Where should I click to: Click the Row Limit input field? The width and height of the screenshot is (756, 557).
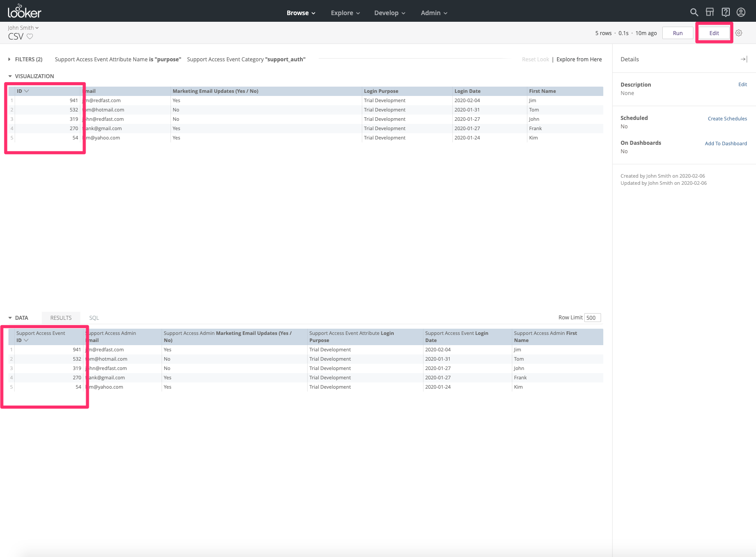pyautogui.click(x=593, y=318)
